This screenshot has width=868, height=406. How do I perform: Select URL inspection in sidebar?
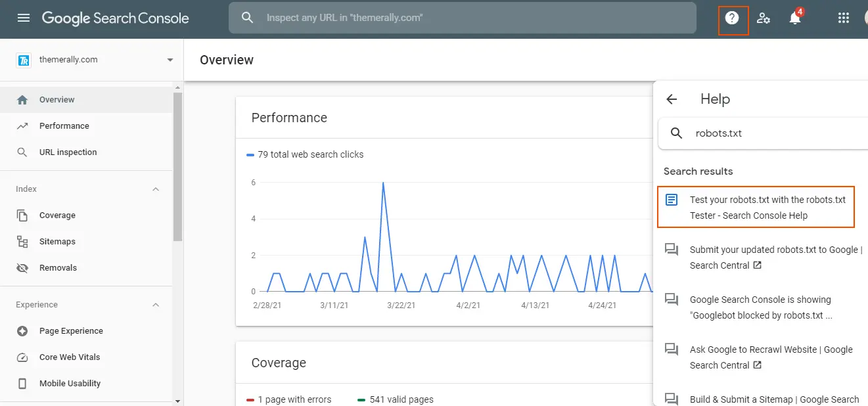[86, 152]
